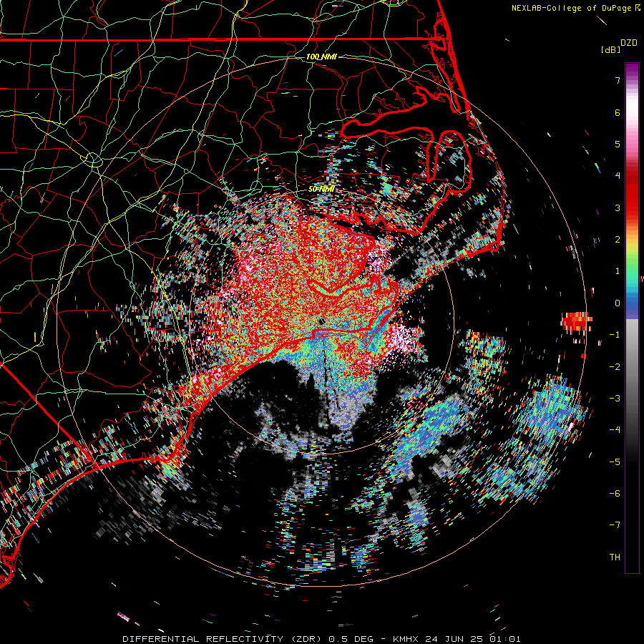Click the KMHX radar site marker
Screen dimensions: 644x644
pyautogui.click(x=322, y=321)
